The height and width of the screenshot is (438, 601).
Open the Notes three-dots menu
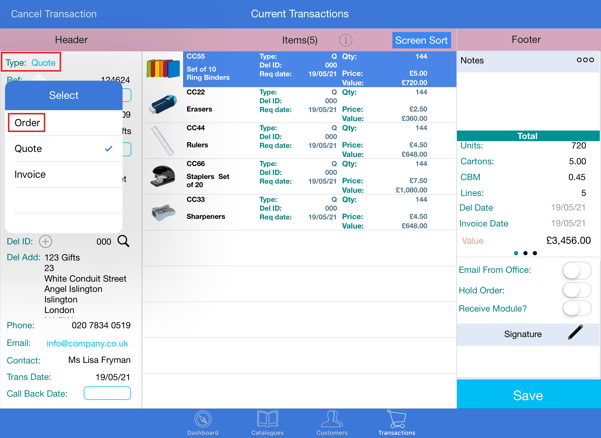[585, 61]
